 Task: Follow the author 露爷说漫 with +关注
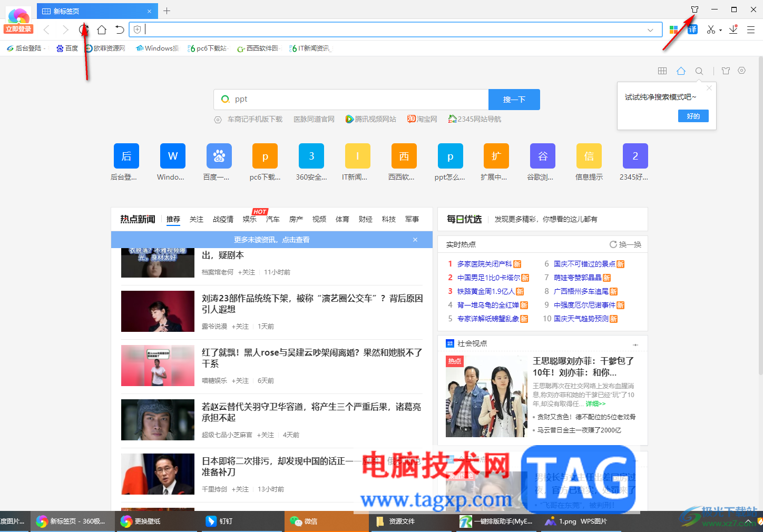[240, 327]
